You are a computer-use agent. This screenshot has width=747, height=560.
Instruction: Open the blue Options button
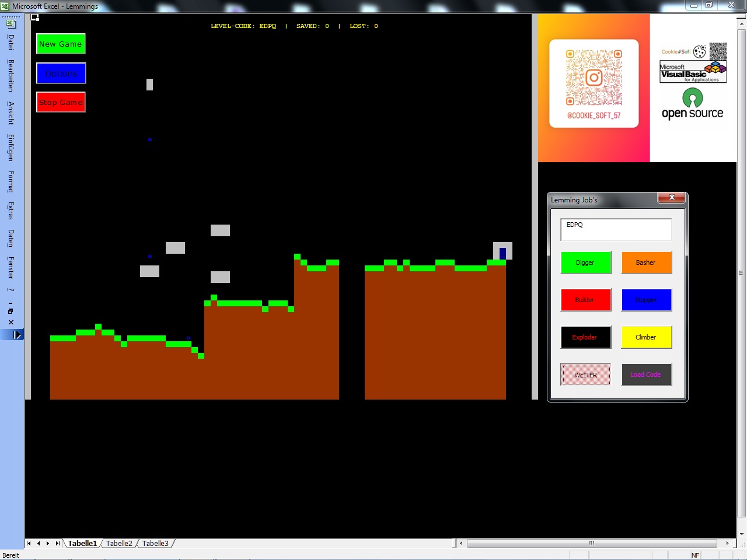coord(61,73)
